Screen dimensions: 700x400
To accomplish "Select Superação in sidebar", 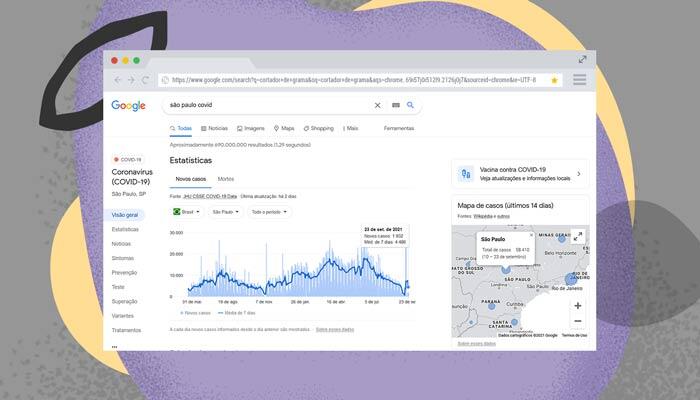I will coord(124,301).
